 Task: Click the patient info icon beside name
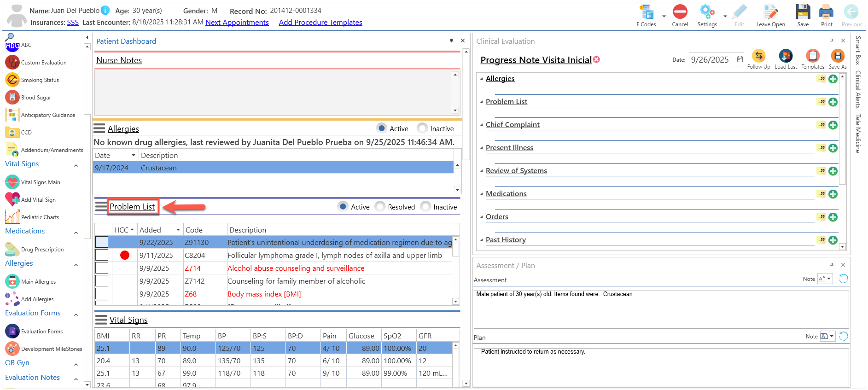105,10
